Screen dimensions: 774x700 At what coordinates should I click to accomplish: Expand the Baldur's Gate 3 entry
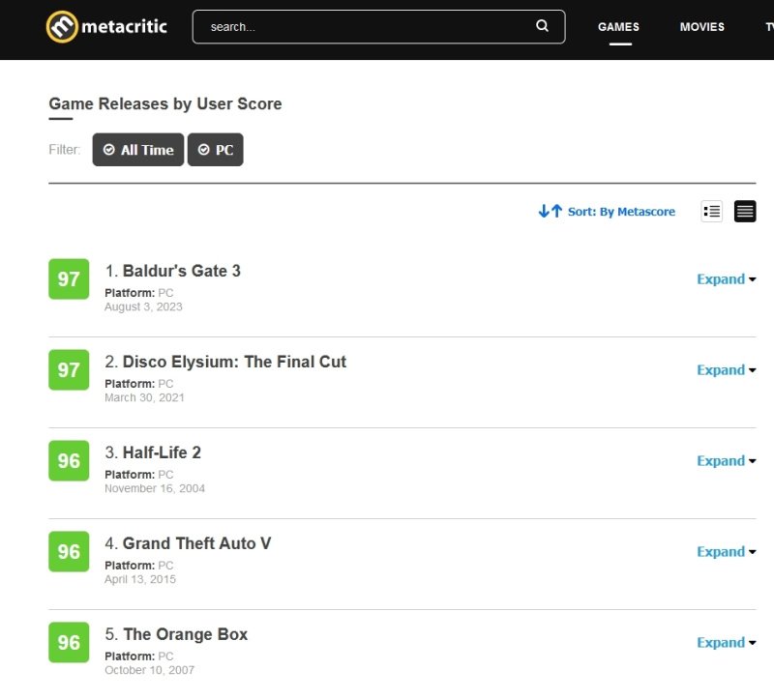726,279
